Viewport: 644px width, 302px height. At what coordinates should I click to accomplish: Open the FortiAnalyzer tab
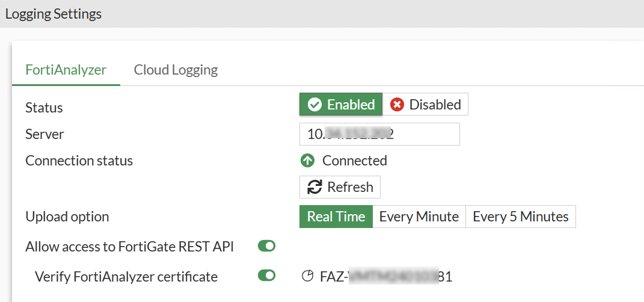pyautogui.click(x=66, y=69)
